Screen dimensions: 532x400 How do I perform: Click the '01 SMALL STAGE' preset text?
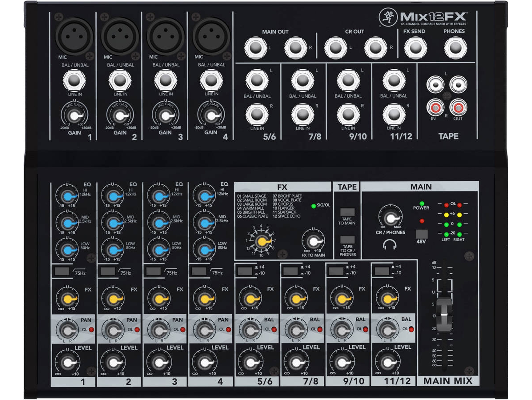click(x=252, y=196)
